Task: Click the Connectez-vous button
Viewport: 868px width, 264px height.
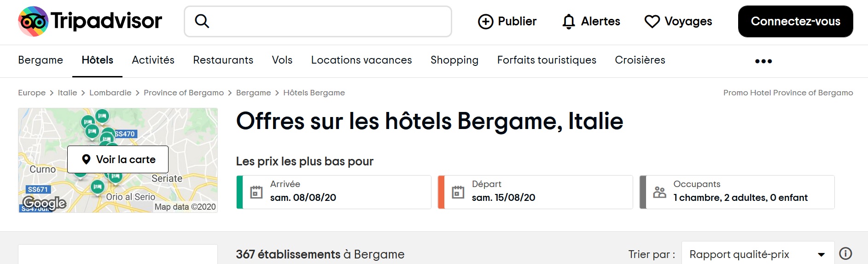Action: [x=795, y=21]
